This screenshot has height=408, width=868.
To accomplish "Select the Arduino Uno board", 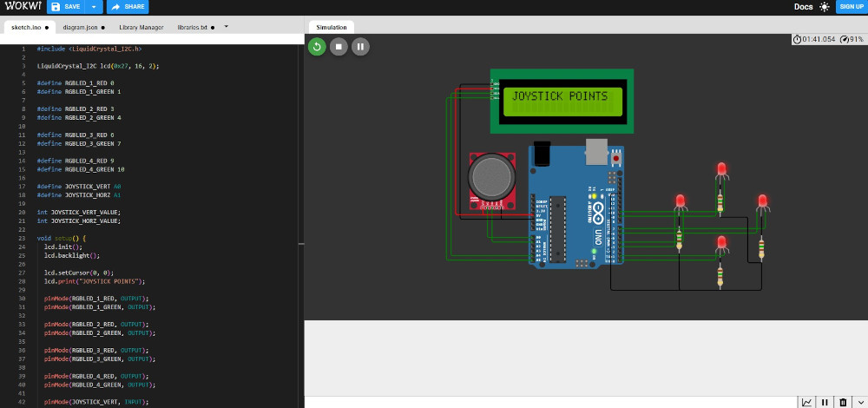I will pyautogui.click(x=575, y=206).
